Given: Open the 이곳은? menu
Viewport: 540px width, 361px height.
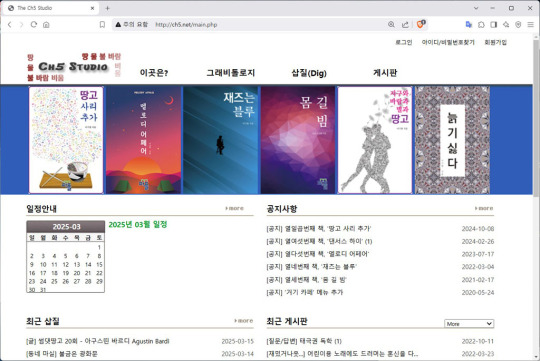Looking at the screenshot, I should [154, 73].
